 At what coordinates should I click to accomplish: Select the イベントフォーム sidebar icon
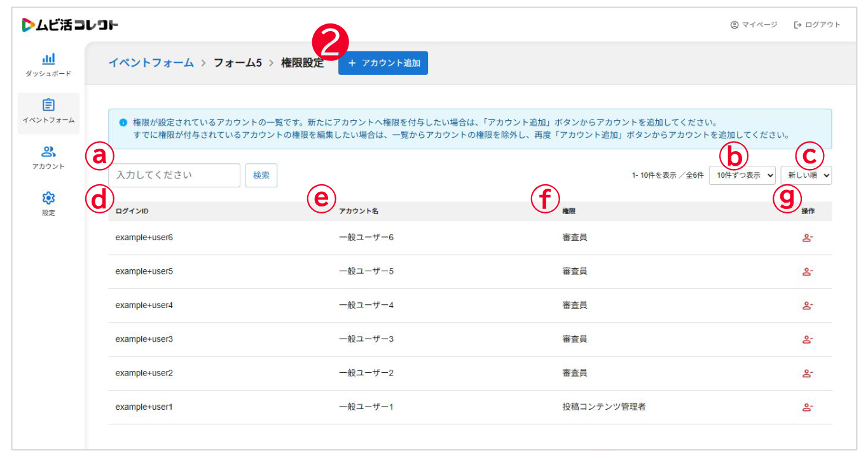click(x=48, y=105)
